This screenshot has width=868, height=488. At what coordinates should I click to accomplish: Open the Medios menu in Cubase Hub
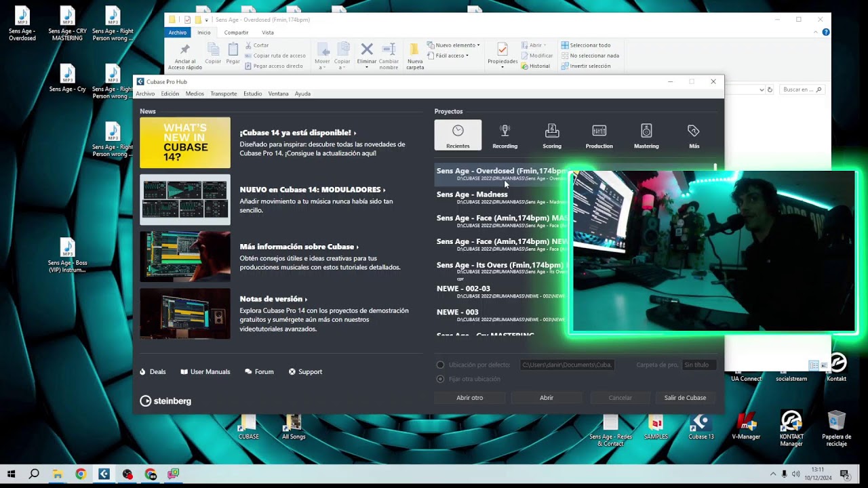(195, 94)
